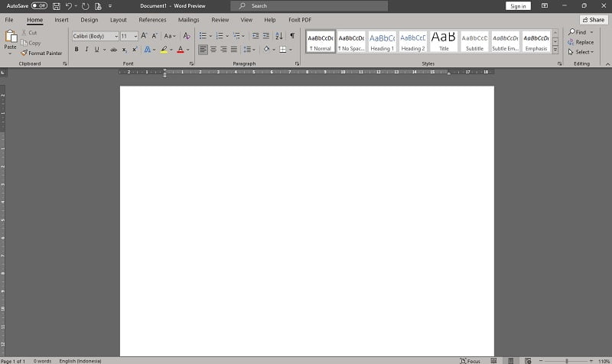This screenshot has height=364, width=612.
Task: Expand the font size dropdown
Action: pos(135,36)
